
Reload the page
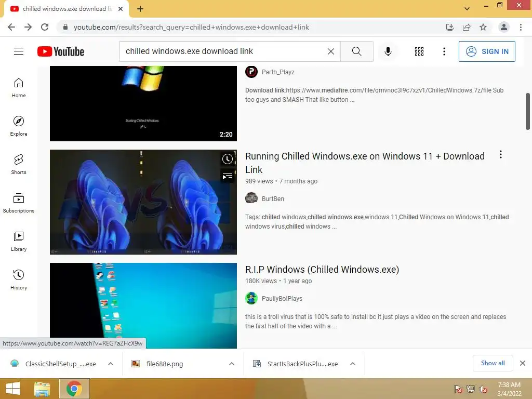click(x=45, y=27)
